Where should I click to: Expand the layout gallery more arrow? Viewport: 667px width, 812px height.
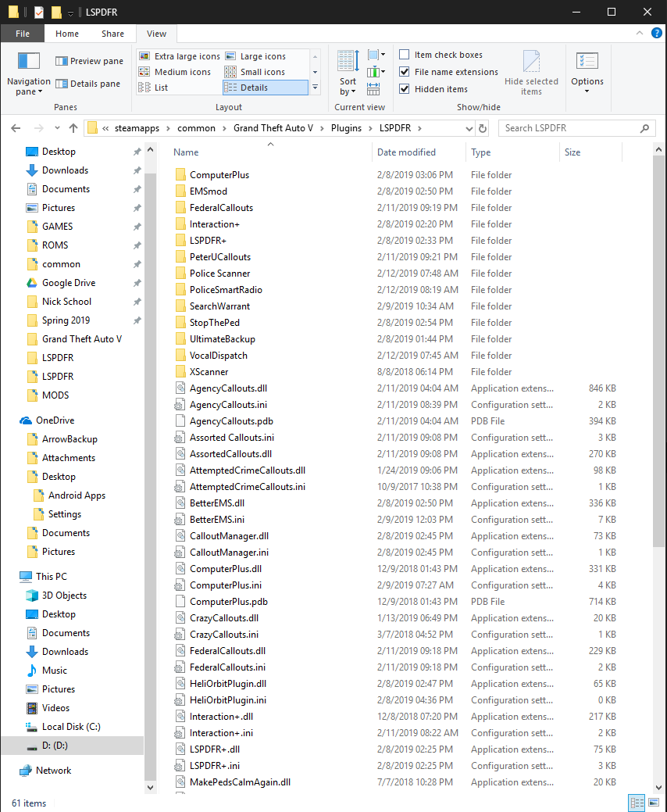[x=315, y=88]
